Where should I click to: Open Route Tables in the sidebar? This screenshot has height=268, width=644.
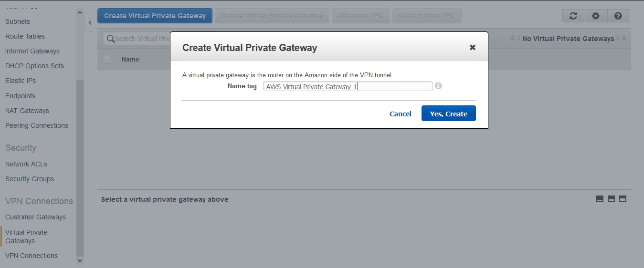(25, 36)
